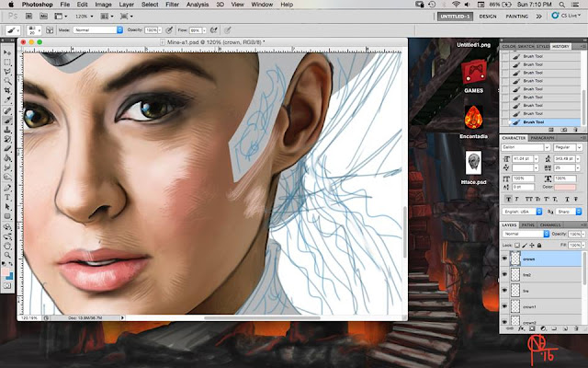This screenshot has width=588, height=368.
Task: Toggle lock transparent pixels
Action: coord(517,246)
